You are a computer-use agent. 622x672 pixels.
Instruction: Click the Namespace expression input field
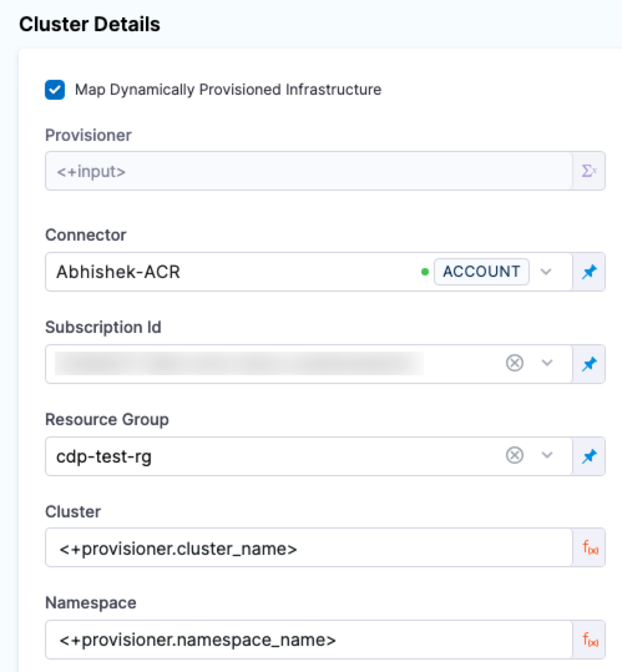coord(309,640)
